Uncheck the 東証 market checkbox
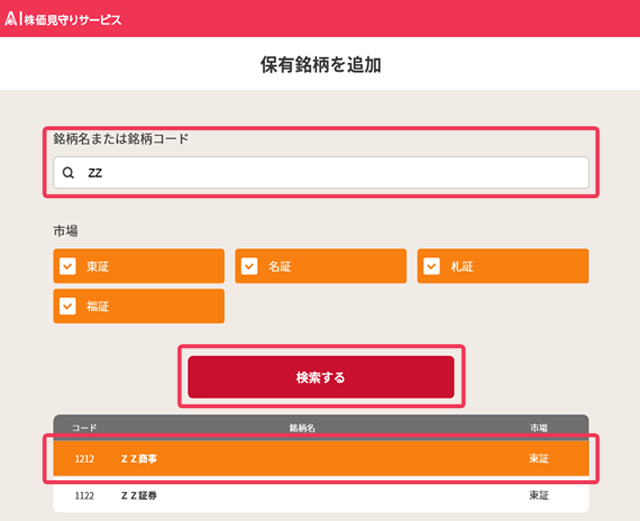640x521 pixels. [68, 266]
